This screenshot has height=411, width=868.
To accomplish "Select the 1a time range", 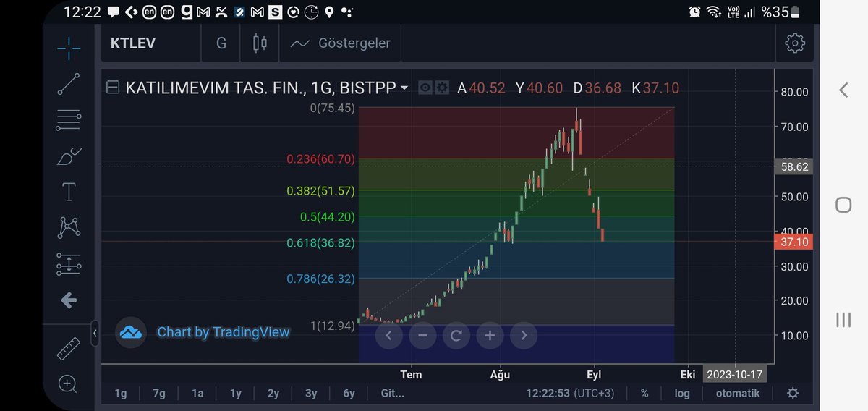I will (197, 394).
